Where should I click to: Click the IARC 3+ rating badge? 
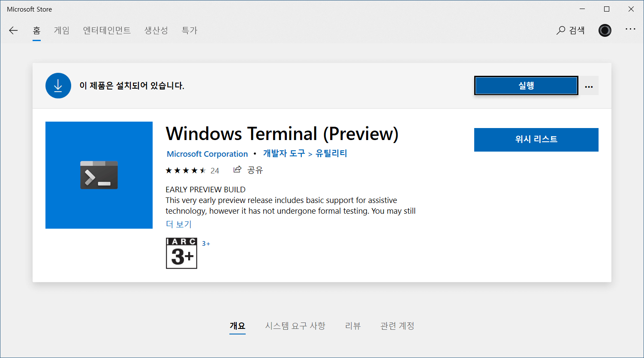point(181,254)
